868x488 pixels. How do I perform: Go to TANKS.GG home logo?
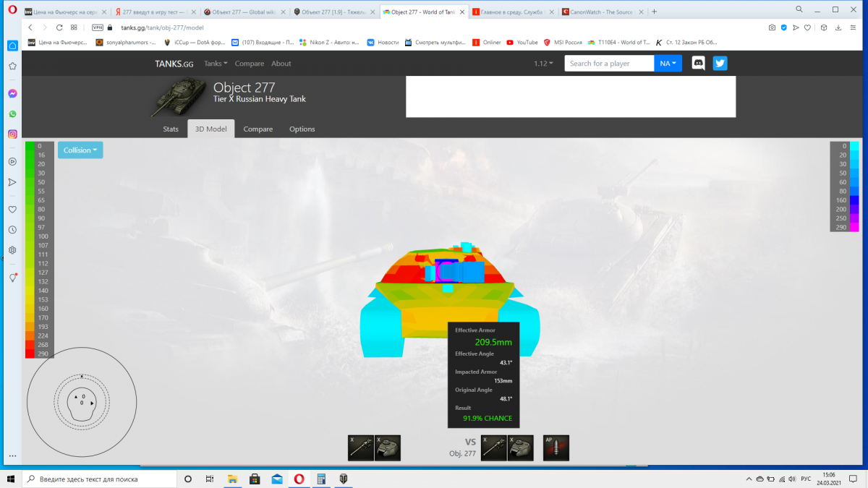point(174,64)
